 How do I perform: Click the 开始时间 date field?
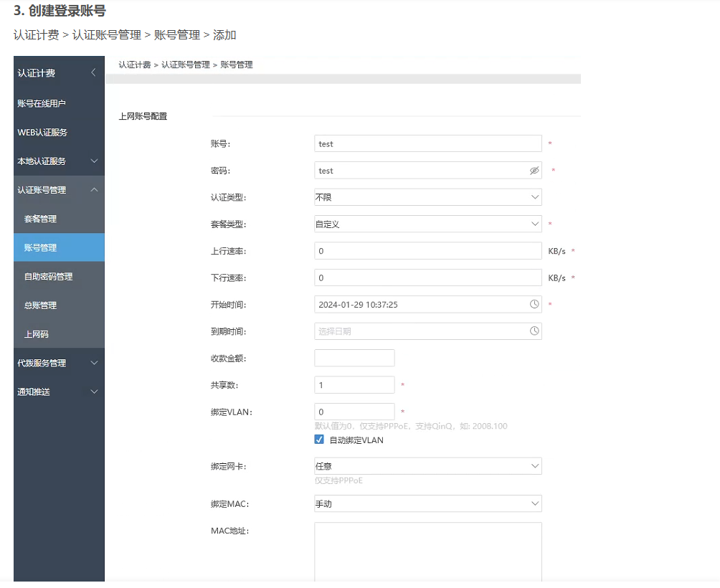click(428, 304)
